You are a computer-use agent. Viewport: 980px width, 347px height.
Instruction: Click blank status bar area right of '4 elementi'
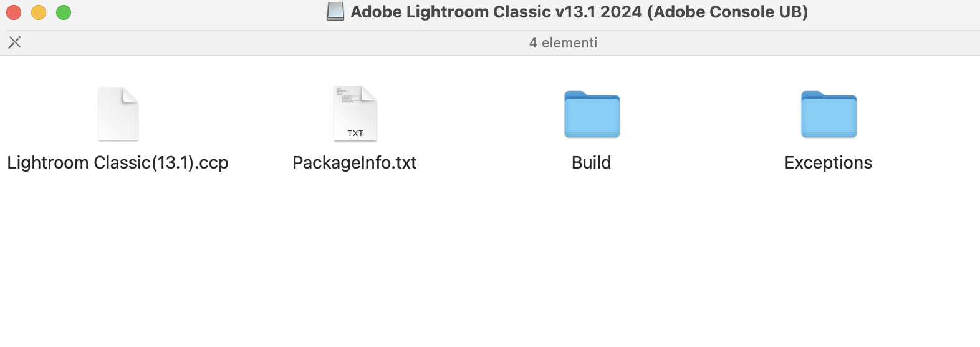pyautogui.click(x=785, y=42)
